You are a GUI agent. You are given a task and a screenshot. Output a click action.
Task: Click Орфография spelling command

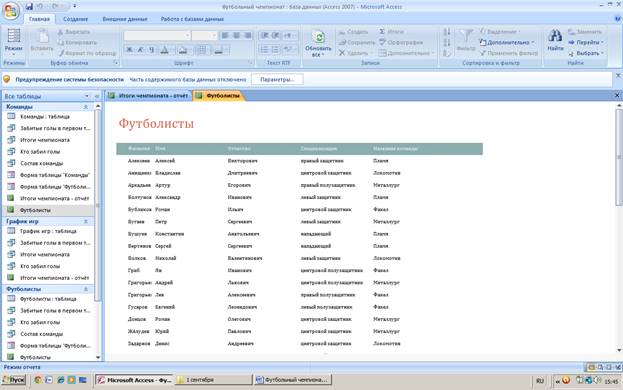(401, 42)
